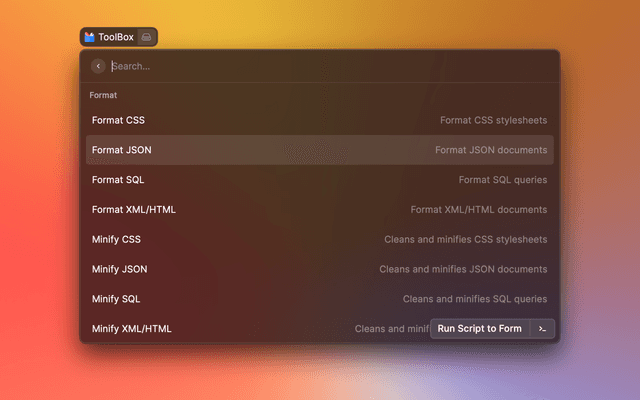
Task: Click 'Format JSON documents' description text
Action: pyautogui.click(x=490, y=150)
